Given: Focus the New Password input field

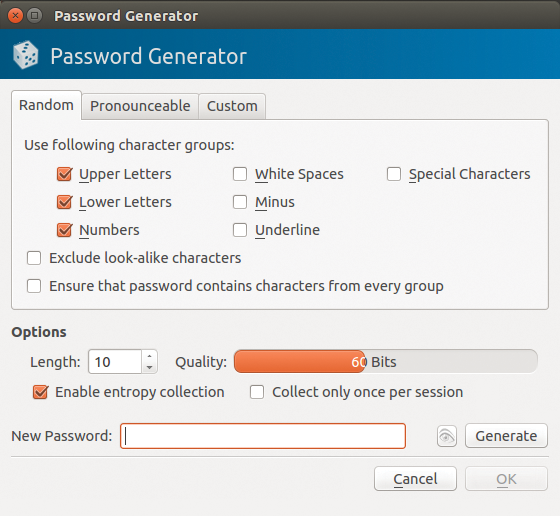Looking at the screenshot, I should pos(263,436).
